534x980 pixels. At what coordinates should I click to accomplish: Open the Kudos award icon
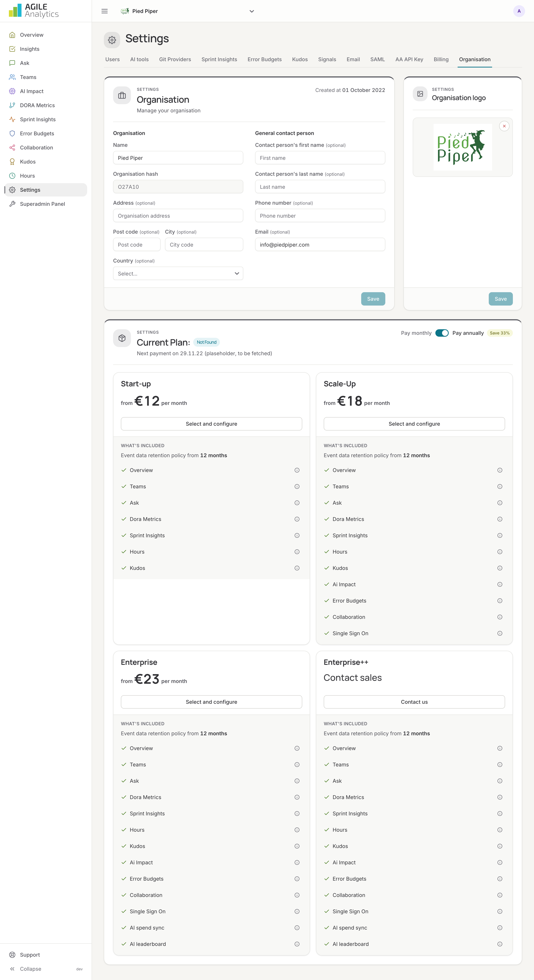(x=12, y=162)
